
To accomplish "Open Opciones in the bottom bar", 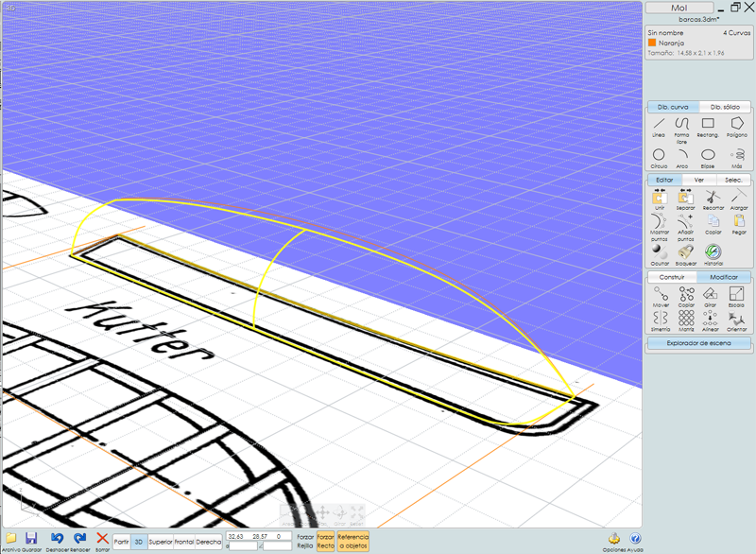I will (613, 542).
